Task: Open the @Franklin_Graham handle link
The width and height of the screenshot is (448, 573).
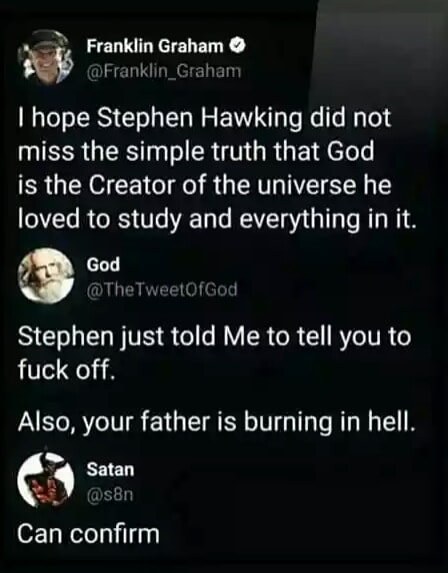Action: coord(164,71)
